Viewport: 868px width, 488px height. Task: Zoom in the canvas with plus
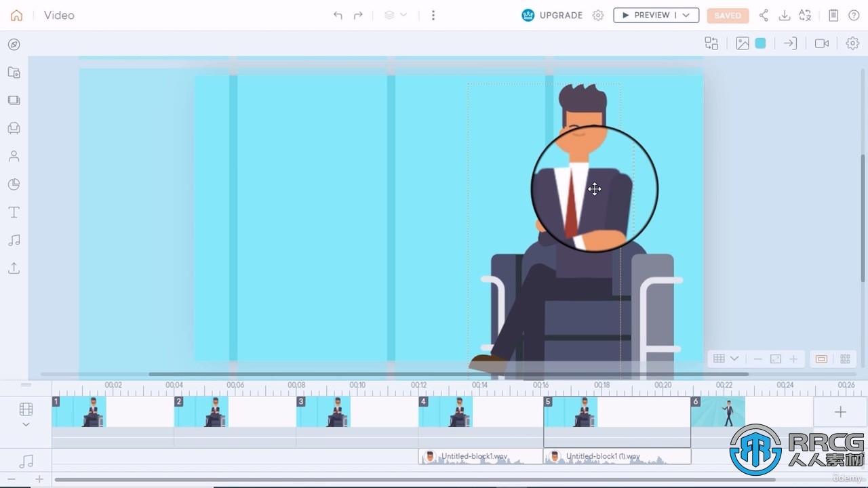tap(793, 359)
